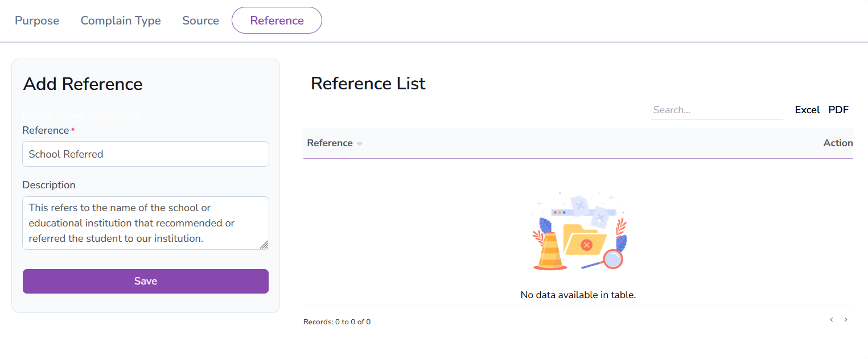The height and width of the screenshot is (359, 868).
Task: Save the new School Referred reference
Action: (145, 280)
